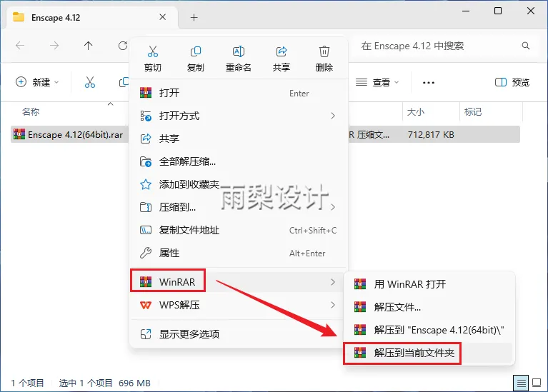
Task: Select 复制文件地址 menu entry
Action: coord(239,230)
